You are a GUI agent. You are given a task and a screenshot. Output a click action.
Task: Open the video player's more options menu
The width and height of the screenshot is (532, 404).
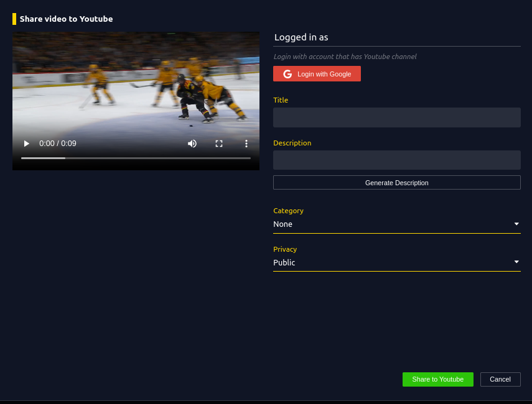click(x=246, y=144)
